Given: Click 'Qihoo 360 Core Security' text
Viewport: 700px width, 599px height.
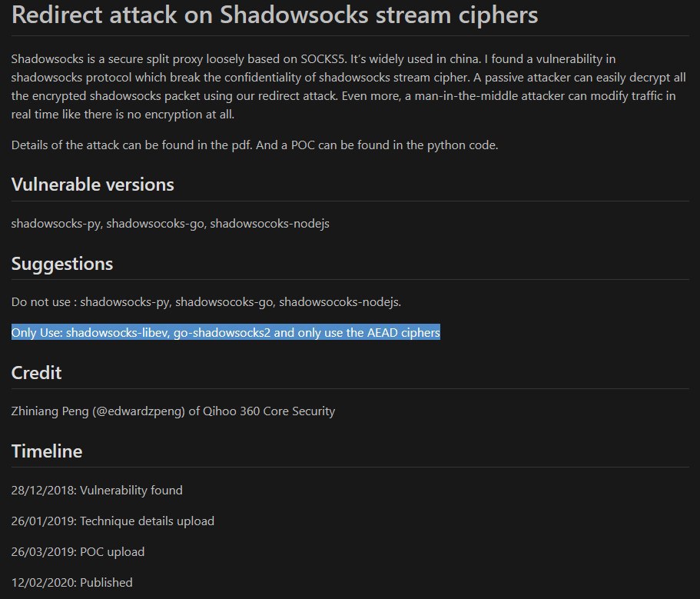Looking at the screenshot, I should 269,411.
